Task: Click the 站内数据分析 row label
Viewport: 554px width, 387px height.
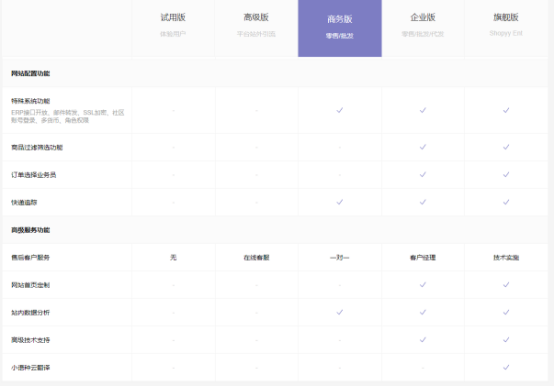Action: click(30, 313)
